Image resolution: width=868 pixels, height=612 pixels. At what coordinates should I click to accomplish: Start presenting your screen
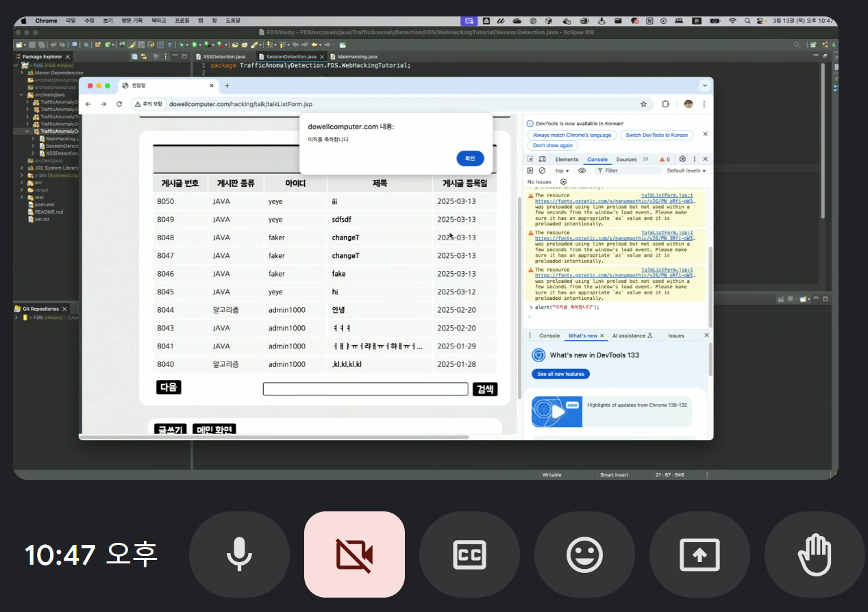(699, 554)
